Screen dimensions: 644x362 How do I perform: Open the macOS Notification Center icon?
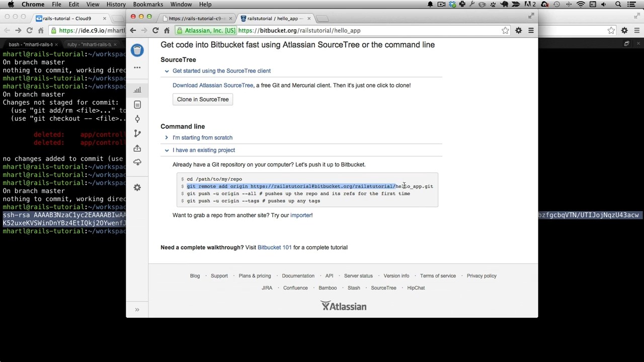click(632, 5)
